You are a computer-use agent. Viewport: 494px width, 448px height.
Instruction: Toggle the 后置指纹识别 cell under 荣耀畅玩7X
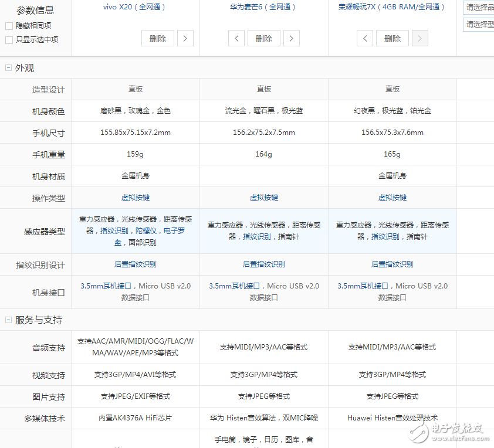point(391,264)
